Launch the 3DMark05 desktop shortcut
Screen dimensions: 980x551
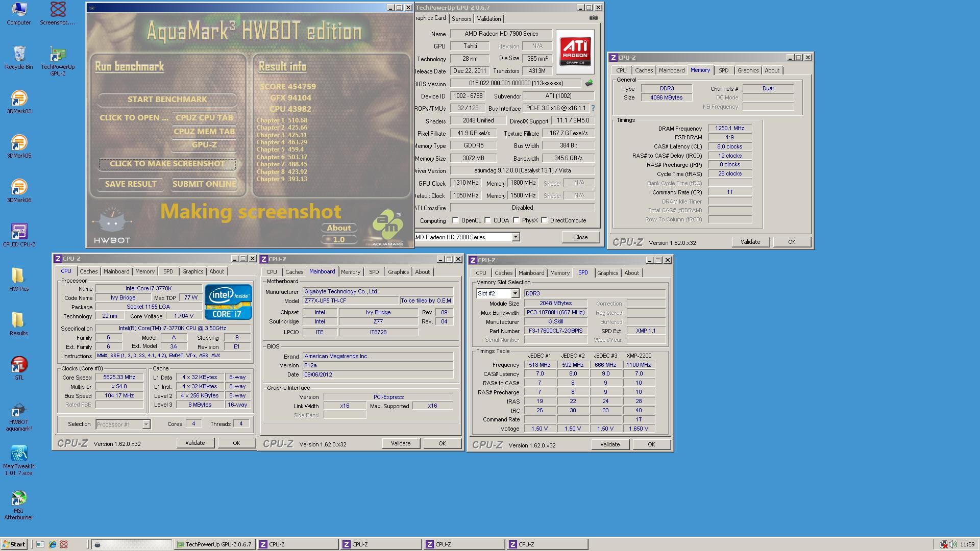pyautogui.click(x=19, y=146)
